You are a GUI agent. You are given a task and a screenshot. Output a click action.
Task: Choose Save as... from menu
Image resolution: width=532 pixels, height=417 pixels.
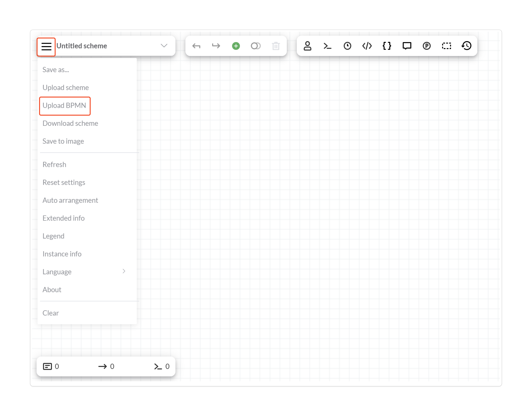pyautogui.click(x=56, y=70)
